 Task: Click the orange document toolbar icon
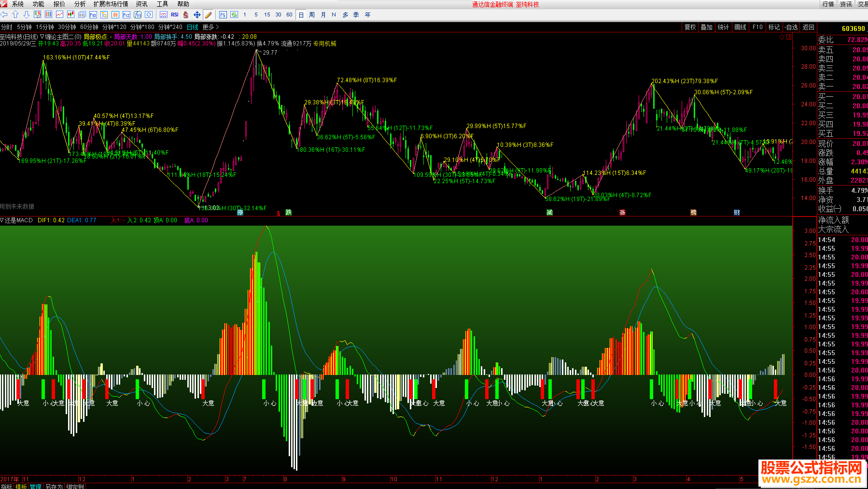click(x=115, y=14)
